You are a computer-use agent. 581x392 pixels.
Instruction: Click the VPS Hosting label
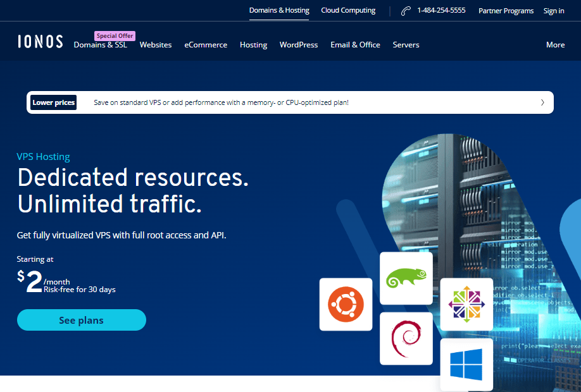pyautogui.click(x=43, y=157)
